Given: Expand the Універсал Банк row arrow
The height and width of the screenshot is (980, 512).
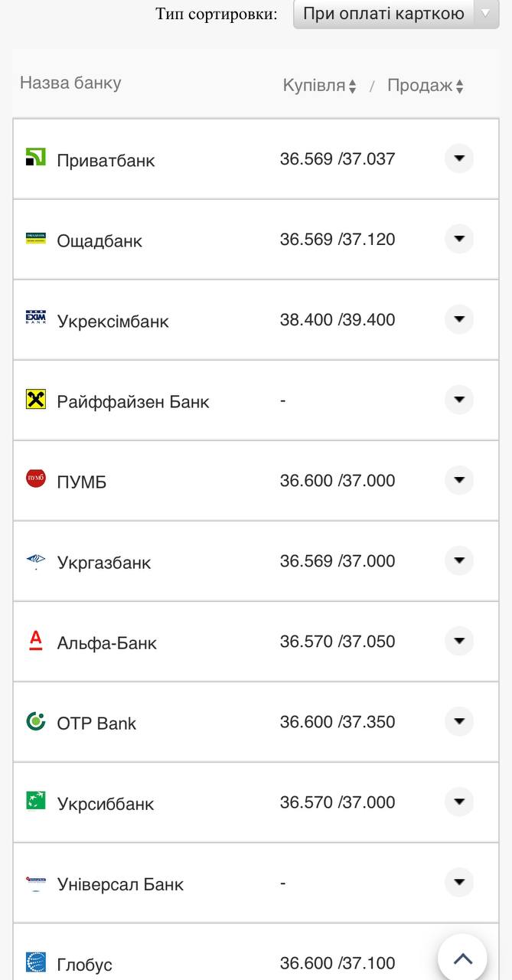Looking at the screenshot, I should pyautogui.click(x=459, y=882).
